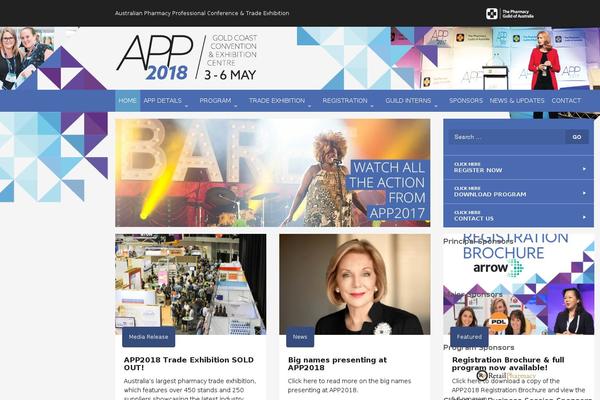Screen dimensions: 600x400
Task: Click the Media Release category tag
Action: (x=148, y=337)
